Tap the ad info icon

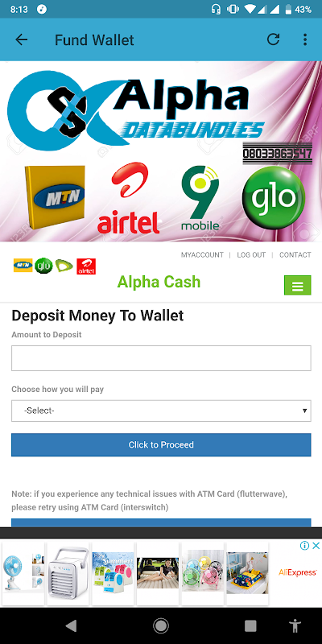(x=304, y=546)
